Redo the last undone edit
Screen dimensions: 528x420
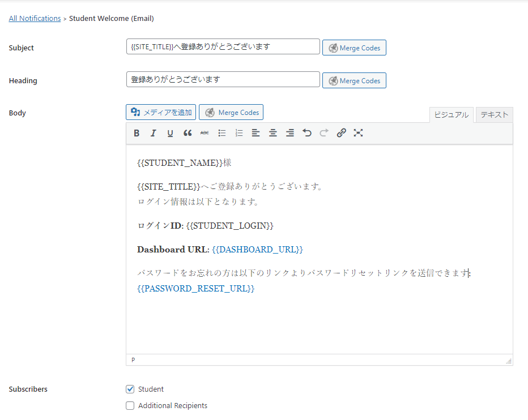tap(324, 133)
